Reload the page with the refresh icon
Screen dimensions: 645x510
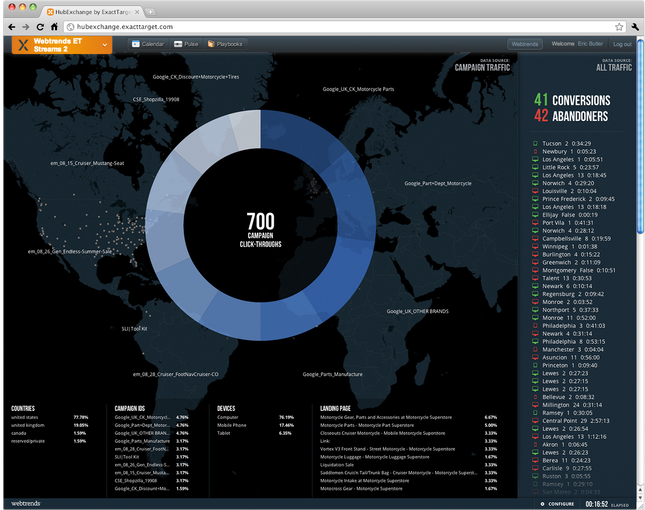click(39, 25)
